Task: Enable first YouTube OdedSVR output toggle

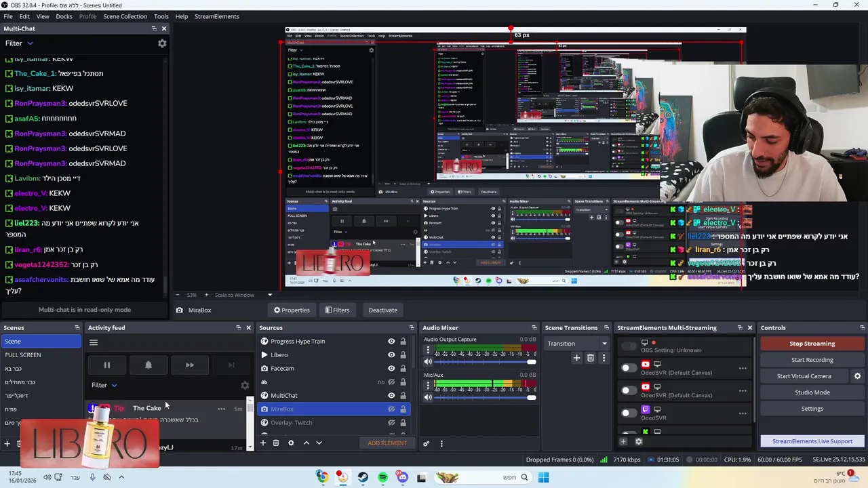Action: pos(629,369)
